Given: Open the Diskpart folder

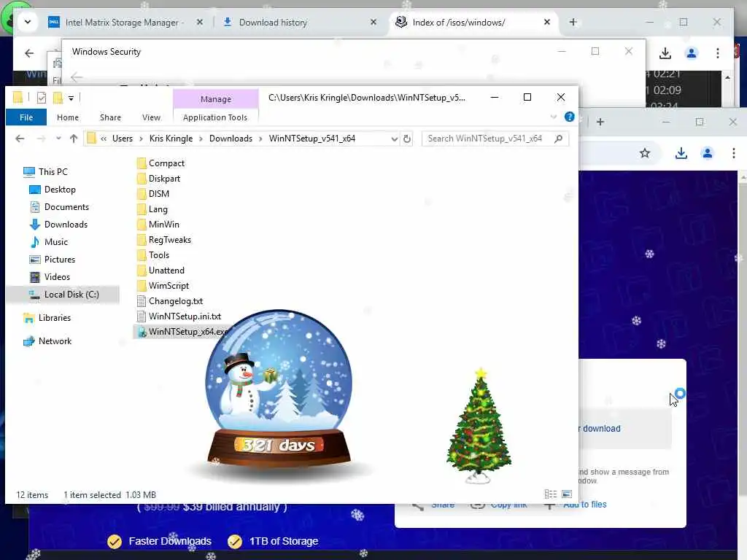Looking at the screenshot, I should (x=158, y=179).
